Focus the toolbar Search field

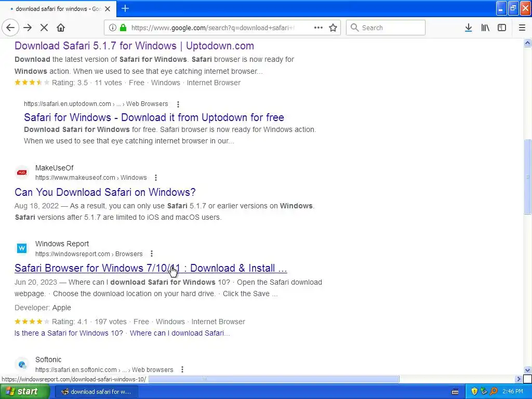[x=385, y=28]
